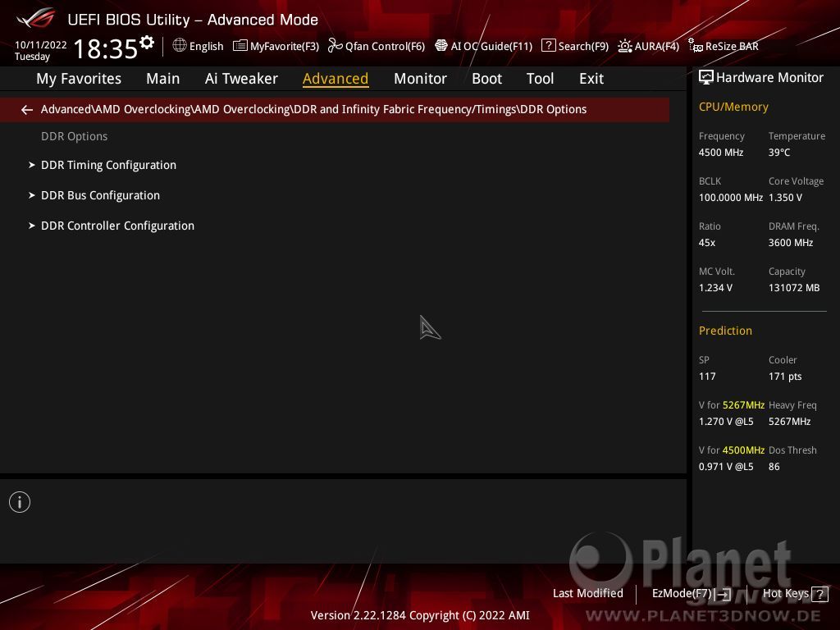Select the Advanced tab
Screen dimensions: 840x630
(x=336, y=79)
